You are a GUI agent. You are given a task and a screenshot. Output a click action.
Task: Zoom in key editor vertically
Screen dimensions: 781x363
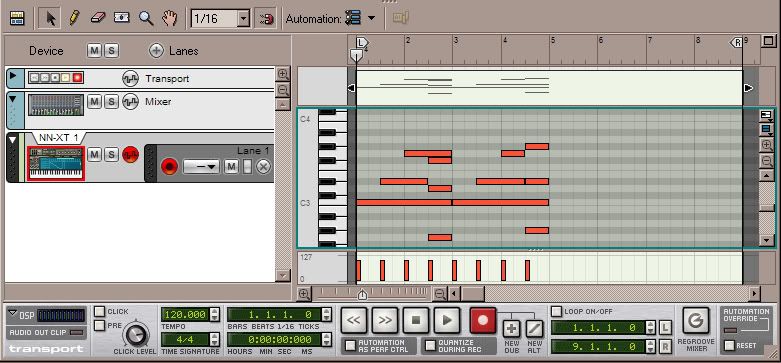(x=767, y=145)
